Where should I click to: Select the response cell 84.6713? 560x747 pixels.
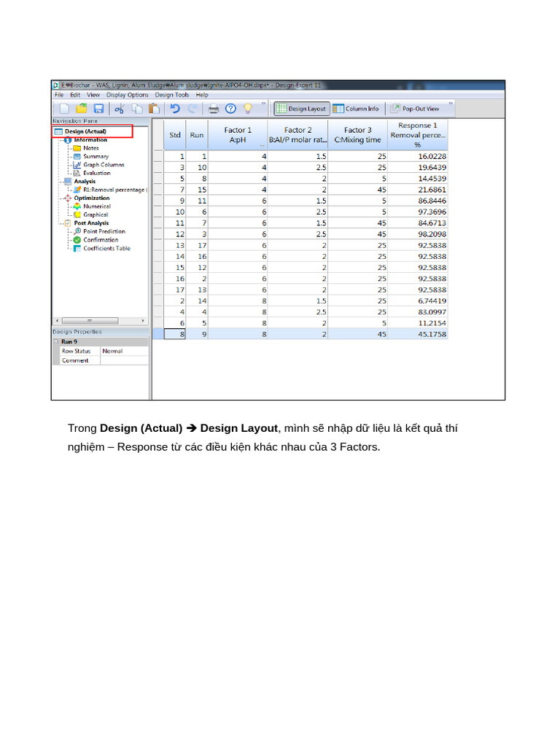point(418,223)
